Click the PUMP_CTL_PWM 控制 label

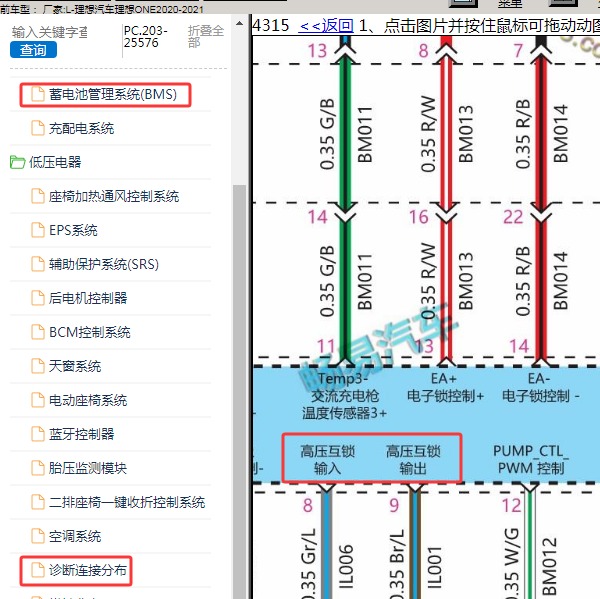click(531, 459)
